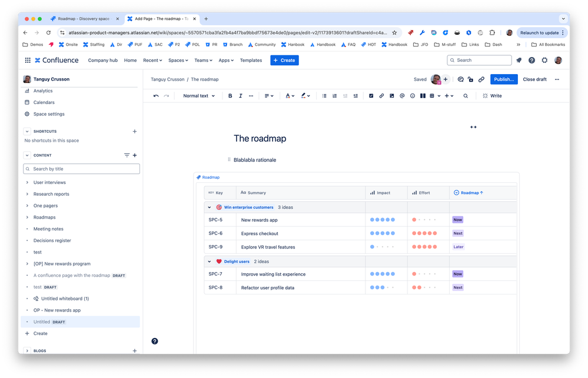Open page restrictions lock
Image resolution: width=588 pixels, height=378 pixels.
click(x=471, y=79)
